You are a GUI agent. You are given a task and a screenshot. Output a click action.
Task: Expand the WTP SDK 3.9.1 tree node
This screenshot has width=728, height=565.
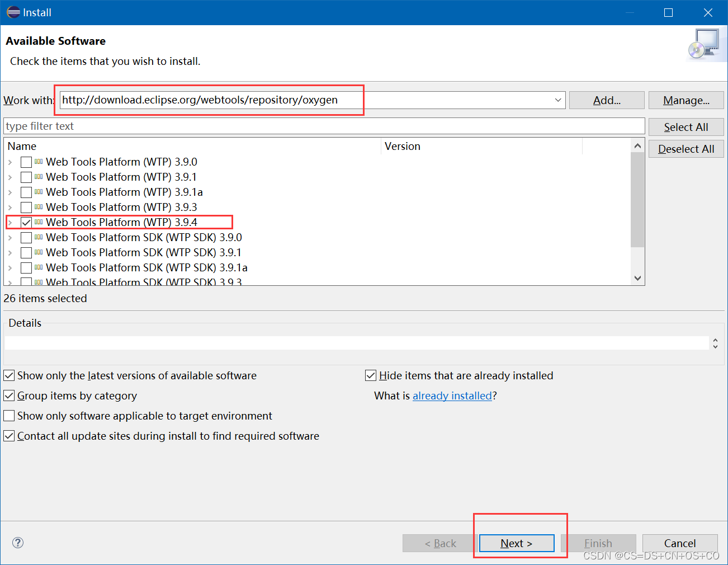point(10,253)
